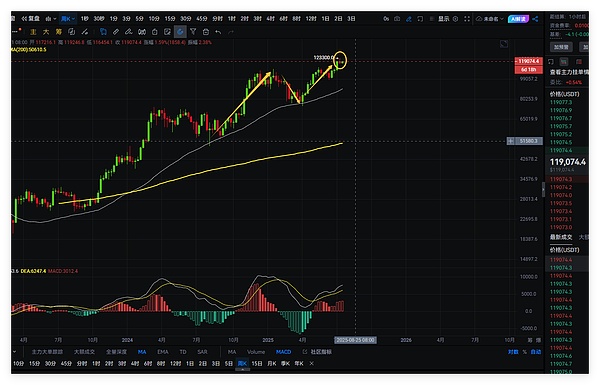Select 月K in bottom period bar
This screenshot has height=385, width=600.
point(272,363)
